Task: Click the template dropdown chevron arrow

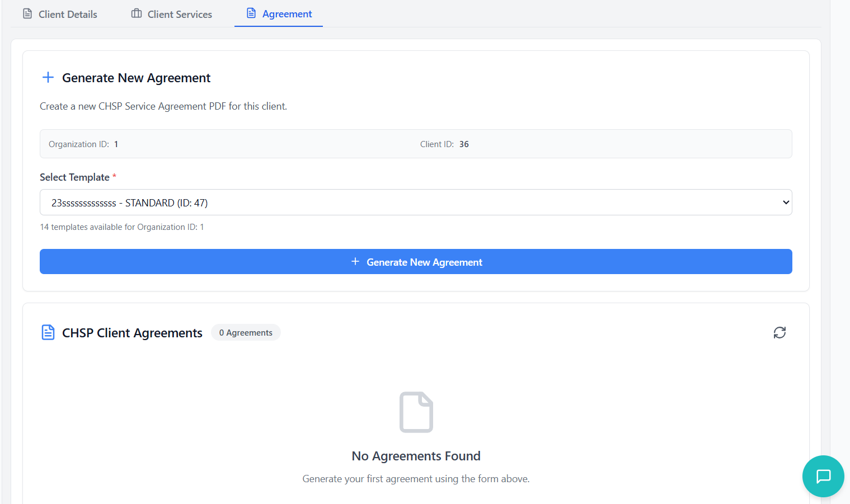Action: (x=786, y=202)
